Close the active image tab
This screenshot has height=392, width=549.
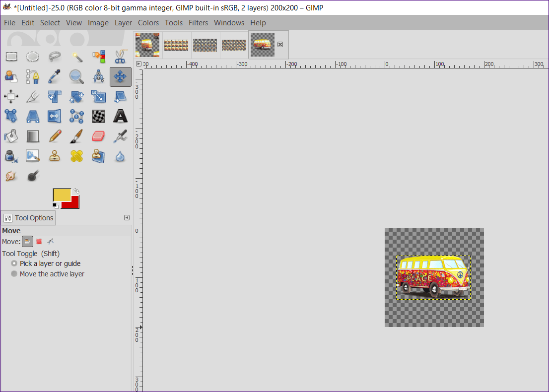tap(280, 45)
